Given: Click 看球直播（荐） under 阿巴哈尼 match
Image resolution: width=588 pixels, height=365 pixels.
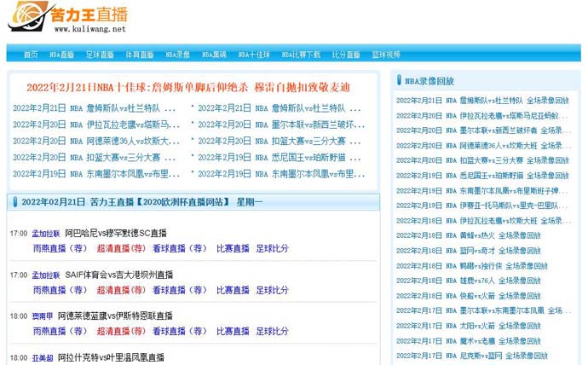Looking at the screenshot, I should tap(180, 248).
